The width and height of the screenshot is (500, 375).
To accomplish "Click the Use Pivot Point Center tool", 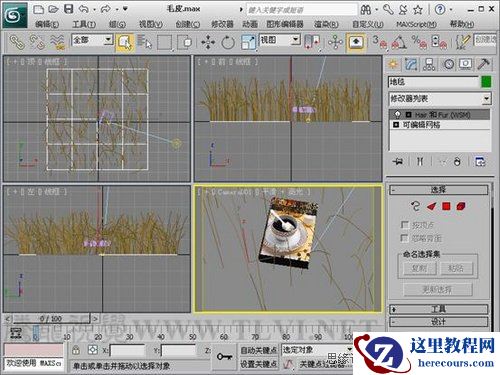I will pos(312,42).
